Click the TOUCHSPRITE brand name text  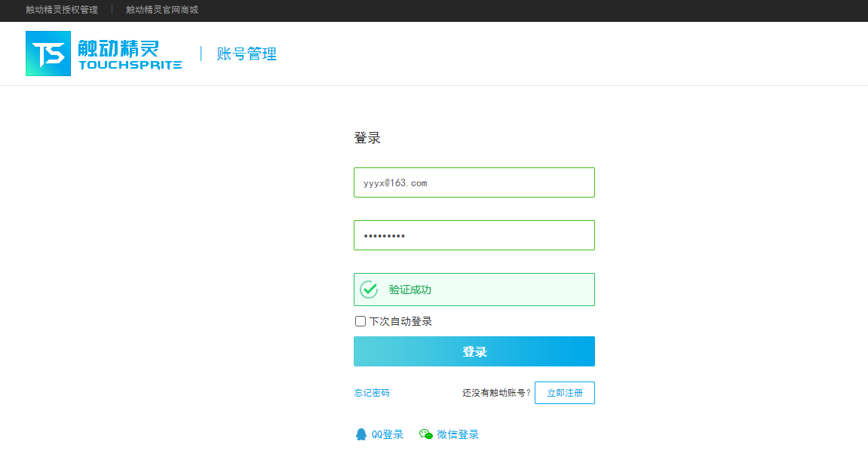pyautogui.click(x=130, y=65)
